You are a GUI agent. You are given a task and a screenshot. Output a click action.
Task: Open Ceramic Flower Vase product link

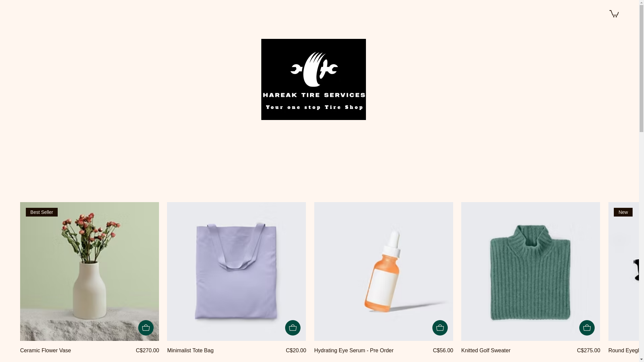[46, 351]
